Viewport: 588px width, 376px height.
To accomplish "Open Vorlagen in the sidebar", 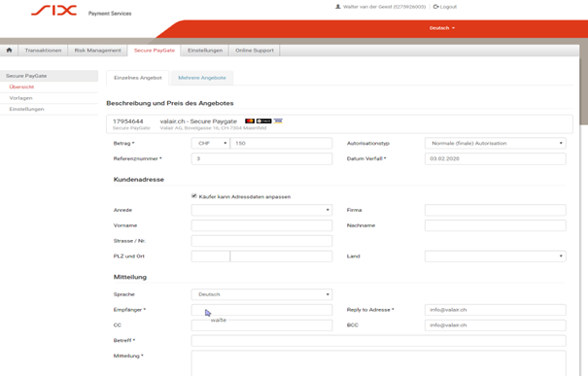I will tap(21, 98).
